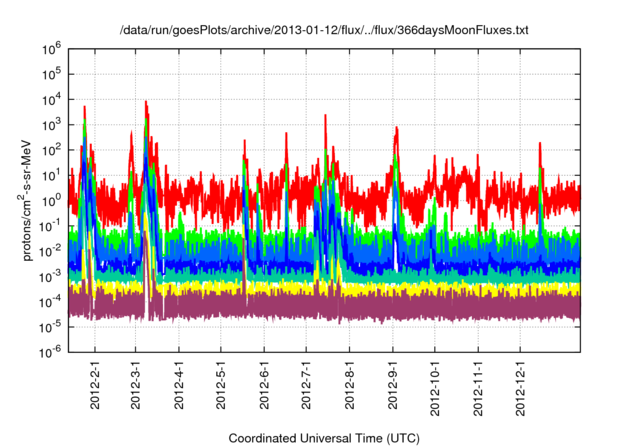
Task: Choose the 2012-6-1 date tick label
Action: tap(265, 383)
